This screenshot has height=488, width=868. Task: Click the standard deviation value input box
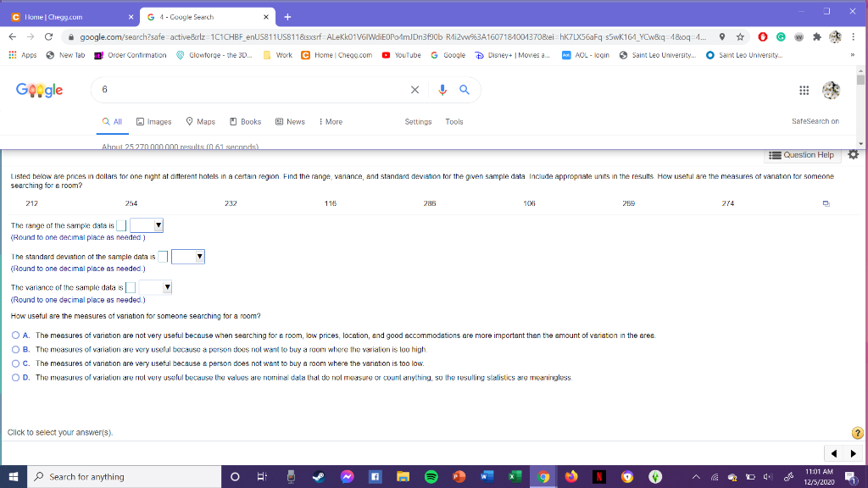point(163,257)
